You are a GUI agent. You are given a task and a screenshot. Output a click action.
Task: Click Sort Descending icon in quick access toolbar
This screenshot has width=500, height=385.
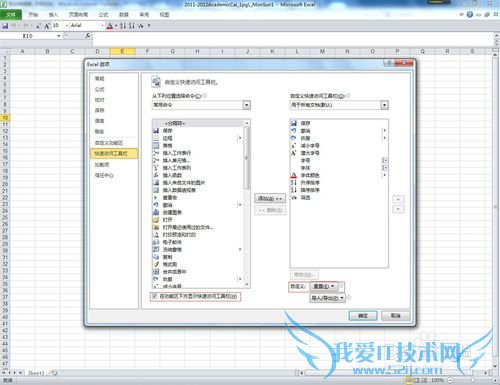(132, 26)
